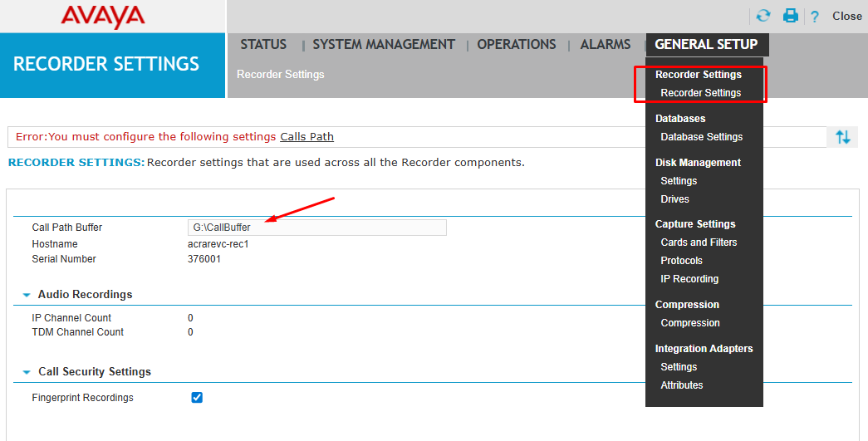The image size is (868, 441).
Task: Open the Status menu
Action: coord(263,45)
